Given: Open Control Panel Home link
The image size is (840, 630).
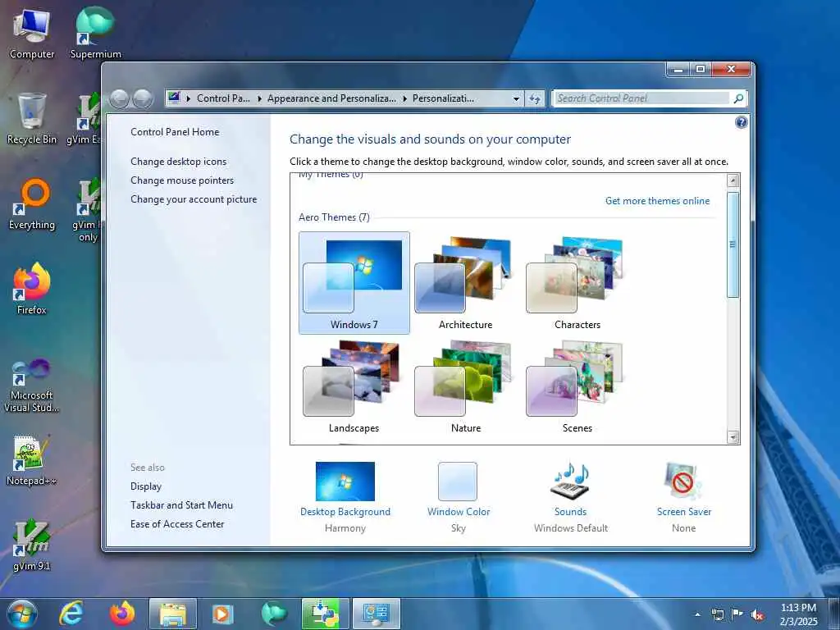Looking at the screenshot, I should pyautogui.click(x=175, y=132).
